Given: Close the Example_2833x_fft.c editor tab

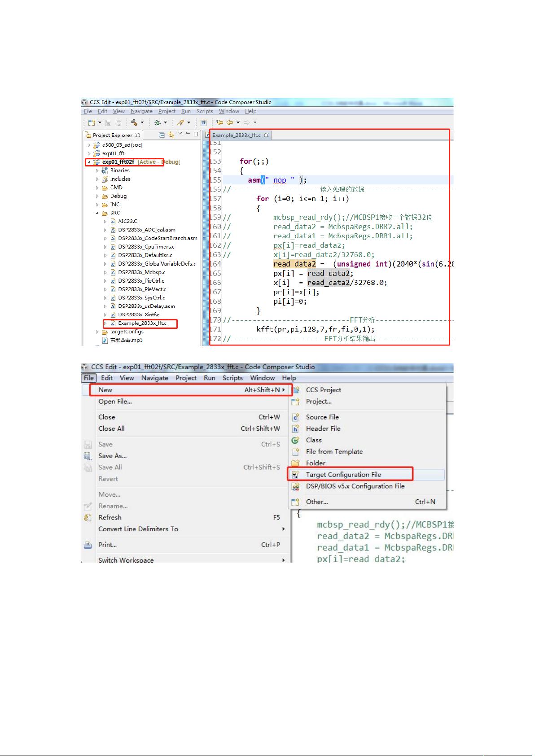Looking at the screenshot, I should (266, 135).
